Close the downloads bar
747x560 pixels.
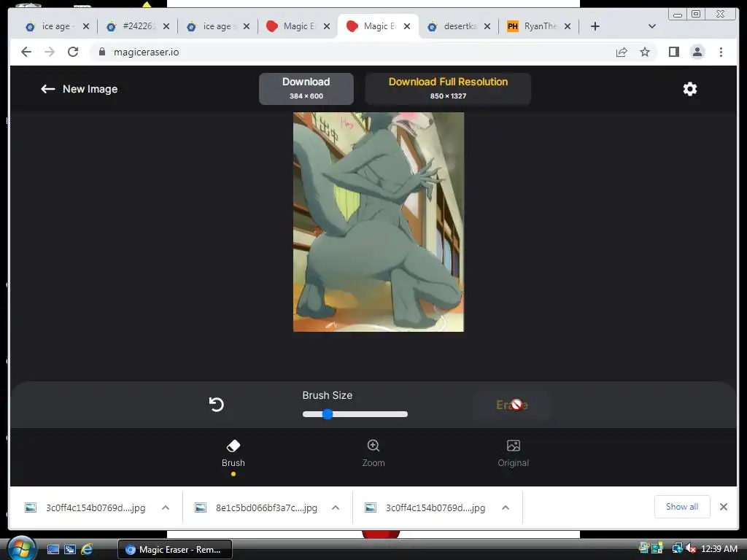click(724, 507)
